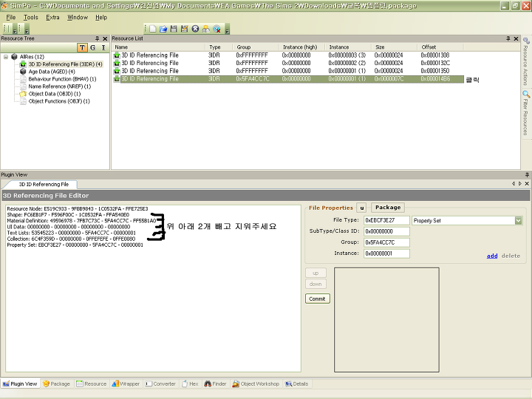532x399 pixels.
Task: Open the resource toolbar overflow dropdown
Action: pyautogui.click(x=227, y=30)
